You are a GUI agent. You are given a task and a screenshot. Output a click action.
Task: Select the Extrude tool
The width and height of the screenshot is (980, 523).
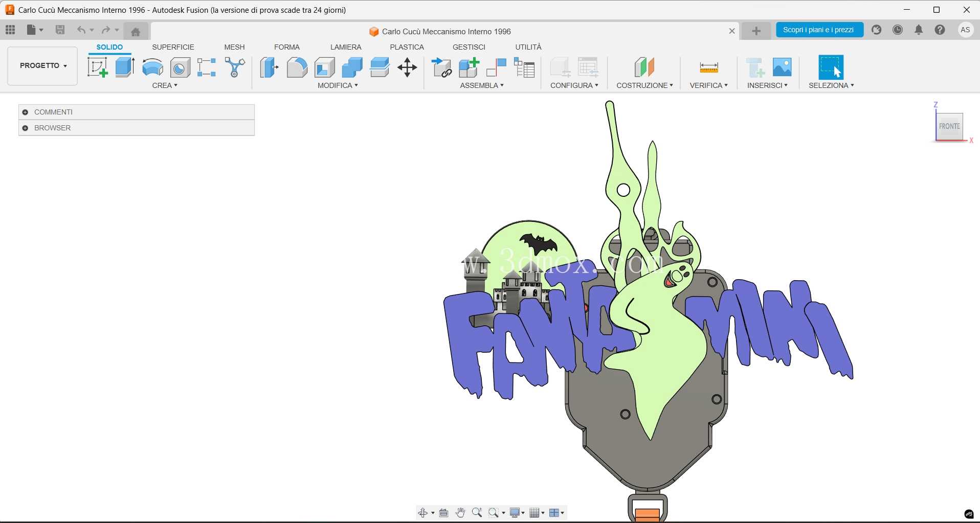(125, 67)
